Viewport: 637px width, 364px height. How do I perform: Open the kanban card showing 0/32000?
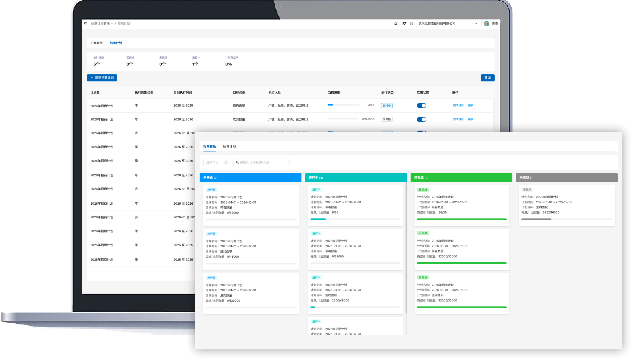[251, 206]
